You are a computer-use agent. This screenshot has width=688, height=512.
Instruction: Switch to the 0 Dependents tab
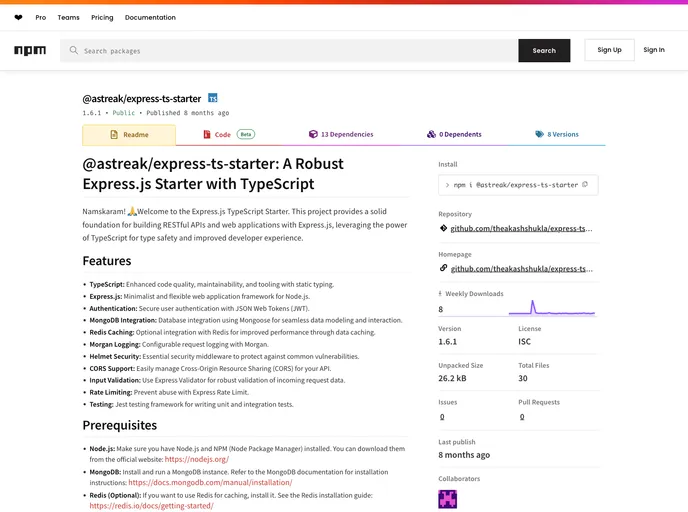coord(454,134)
